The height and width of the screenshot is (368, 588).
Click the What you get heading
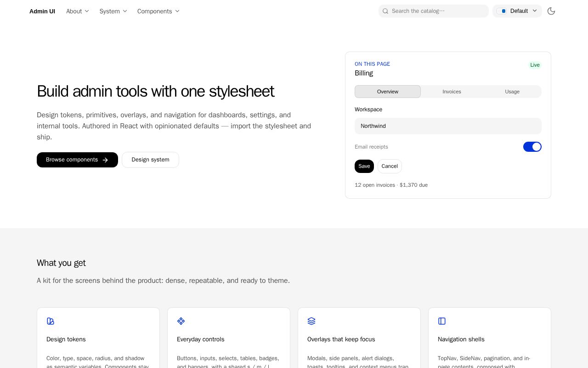click(61, 263)
